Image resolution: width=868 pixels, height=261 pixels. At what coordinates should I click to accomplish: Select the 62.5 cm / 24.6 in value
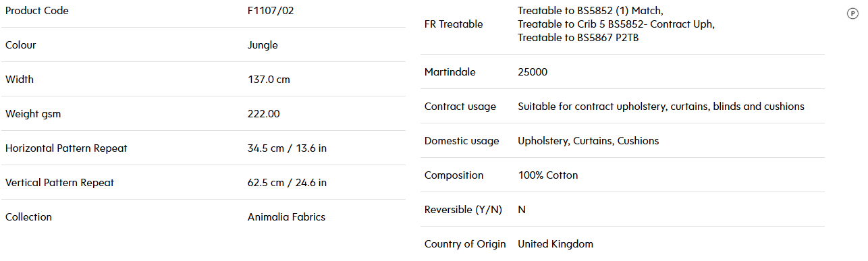pyautogui.click(x=288, y=183)
